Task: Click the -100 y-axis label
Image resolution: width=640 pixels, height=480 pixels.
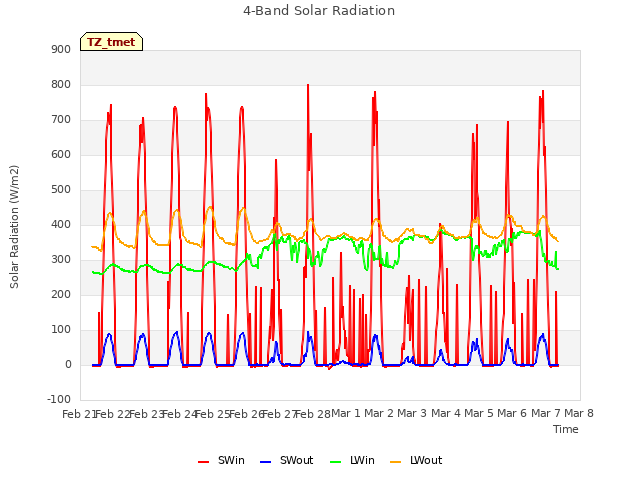Action: (59, 399)
